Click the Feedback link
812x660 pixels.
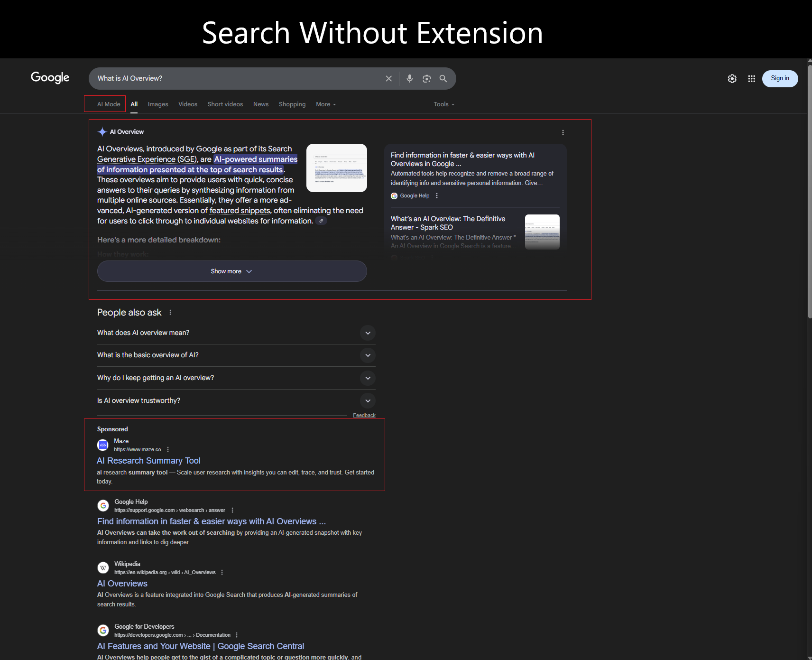(x=364, y=415)
